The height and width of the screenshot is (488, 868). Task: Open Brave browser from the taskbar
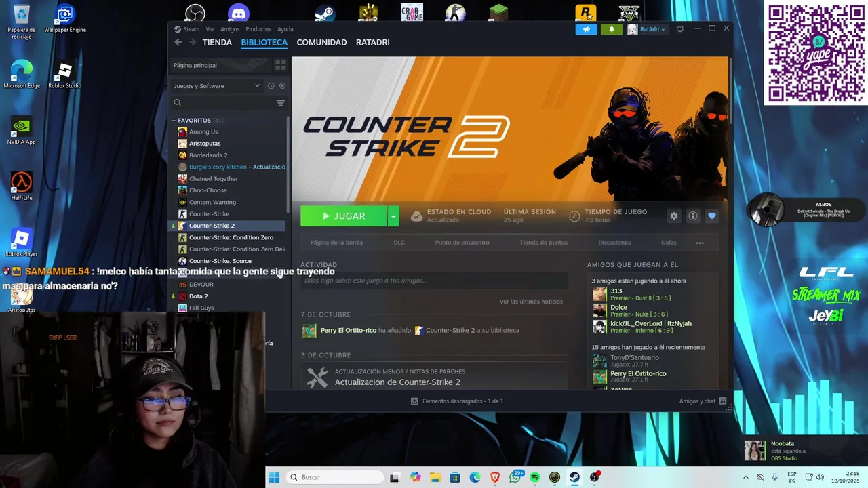click(x=495, y=477)
